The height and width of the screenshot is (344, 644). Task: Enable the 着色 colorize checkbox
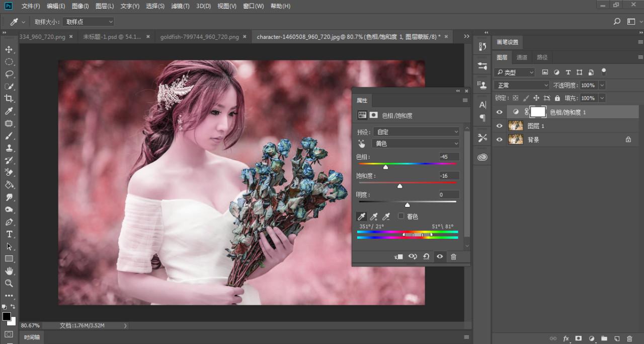tap(401, 216)
